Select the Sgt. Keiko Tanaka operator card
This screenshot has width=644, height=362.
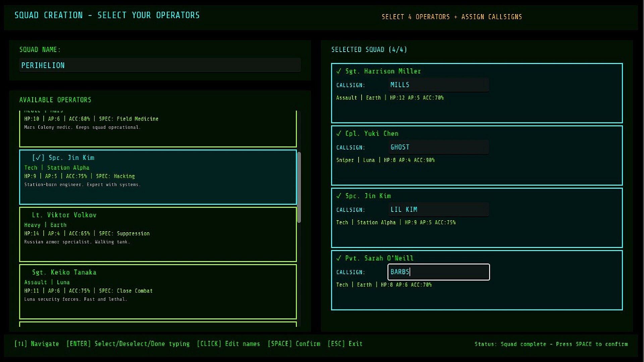click(158, 292)
